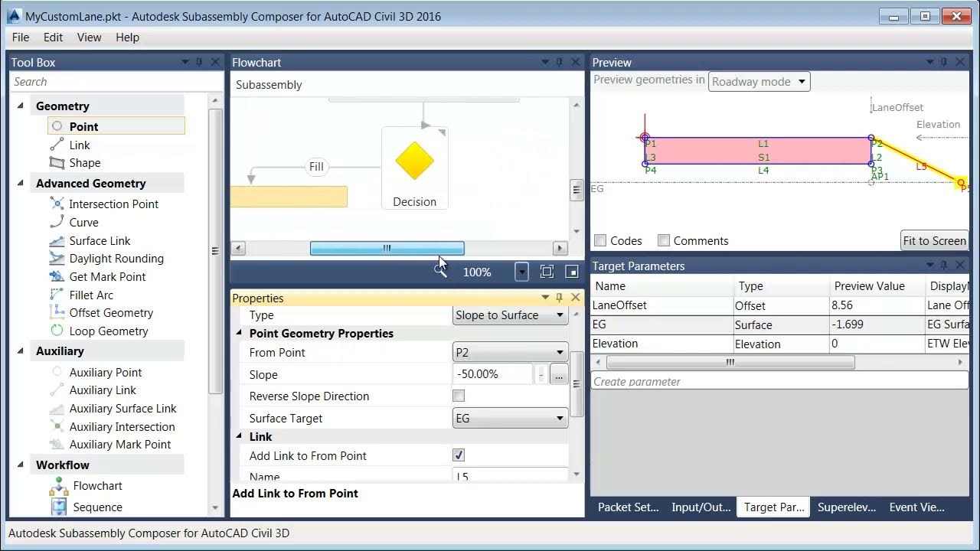The image size is (980, 551).
Task: Enable Reverse Slope Direction checkbox
Action: click(459, 396)
